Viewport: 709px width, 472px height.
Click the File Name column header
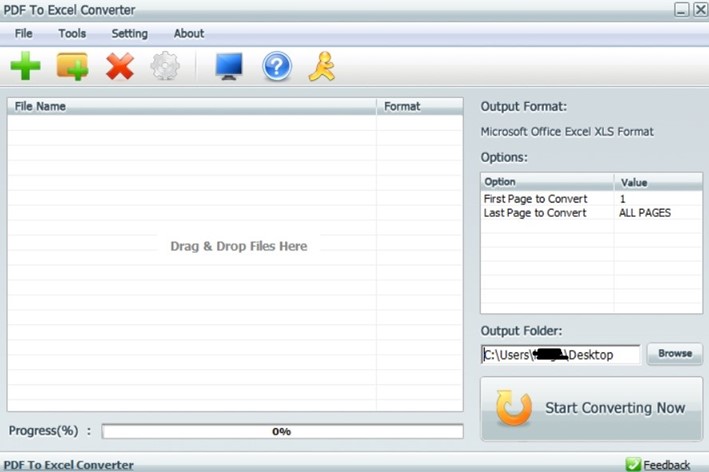(x=192, y=106)
